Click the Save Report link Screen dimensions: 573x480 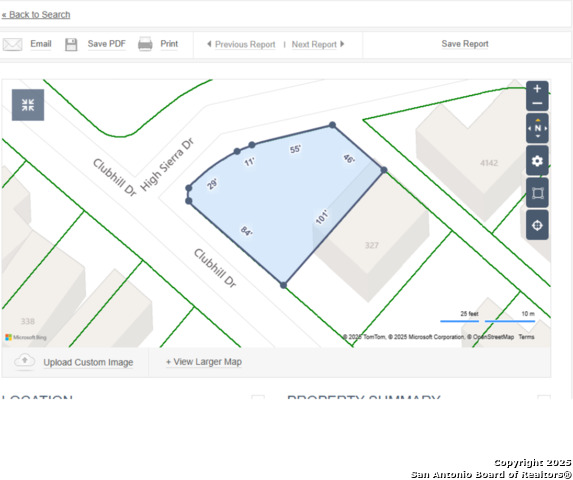pos(465,44)
